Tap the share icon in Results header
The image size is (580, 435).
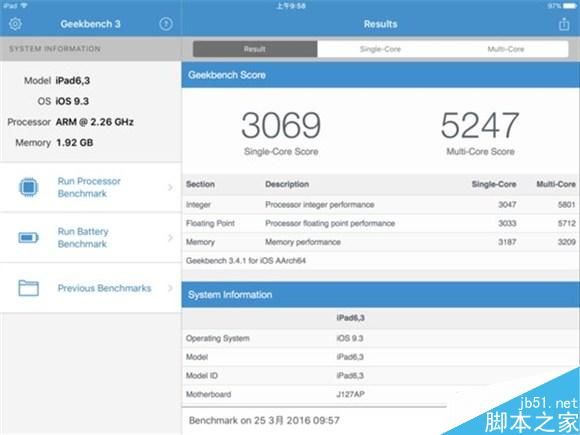pos(564,24)
